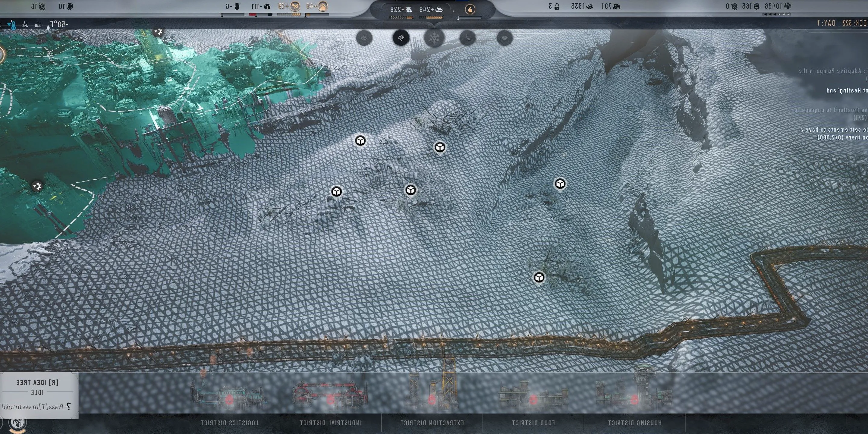The height and width of the screenshot is (434, 868).
Task: Click the Day: 1 date display
Action: (x=826, y=23)
